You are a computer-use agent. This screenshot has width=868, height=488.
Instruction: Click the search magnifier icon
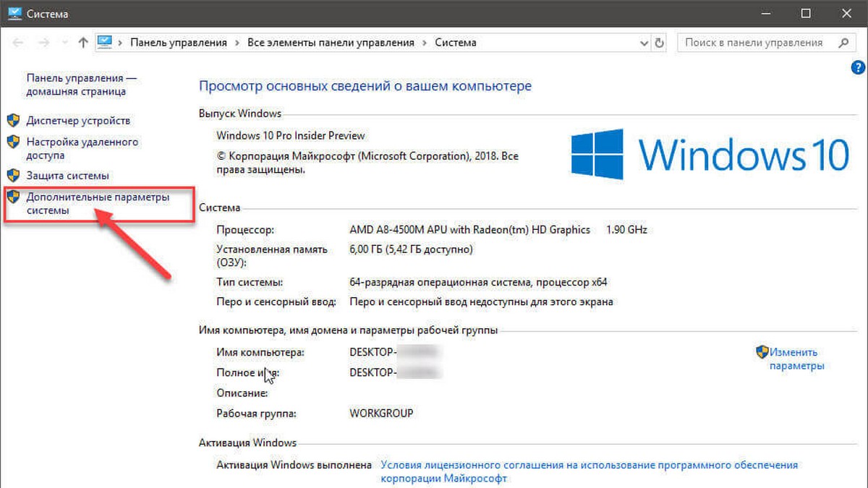tap(843, 43)
